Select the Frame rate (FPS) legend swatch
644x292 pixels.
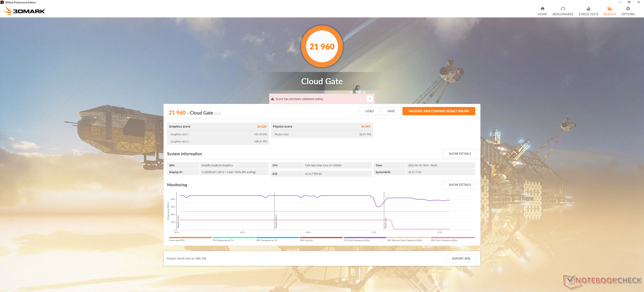pos(190,238)
